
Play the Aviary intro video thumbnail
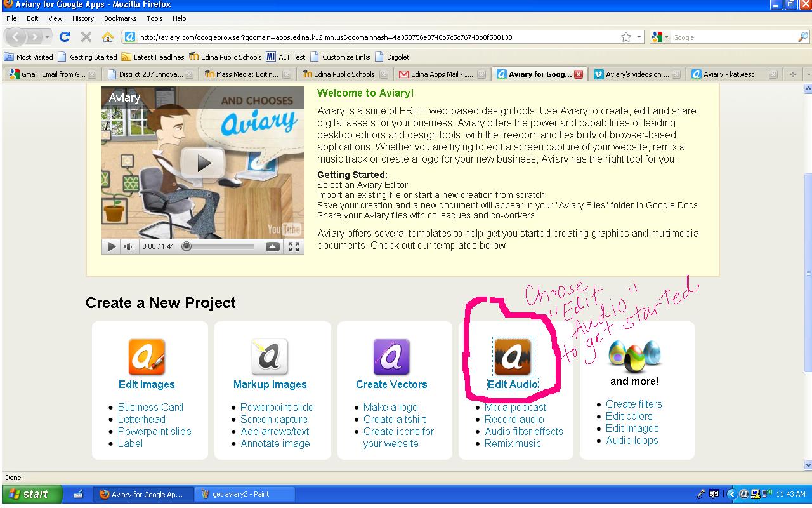pos(203,163)
